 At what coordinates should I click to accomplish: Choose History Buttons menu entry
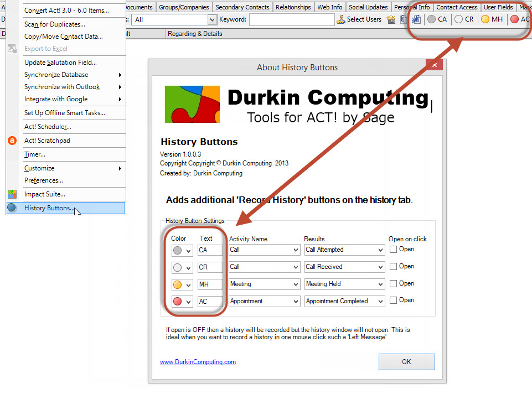pyautogui.click(x=66, y=208)
